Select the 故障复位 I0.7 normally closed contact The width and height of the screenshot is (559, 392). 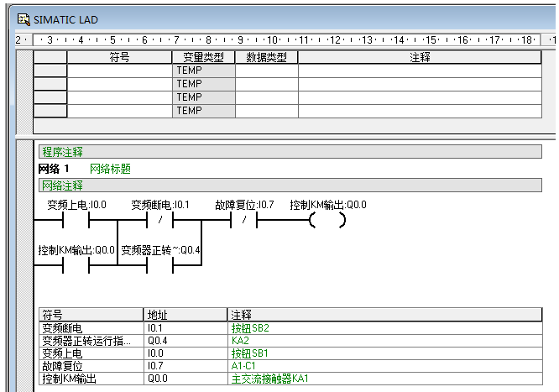(243, 221)
